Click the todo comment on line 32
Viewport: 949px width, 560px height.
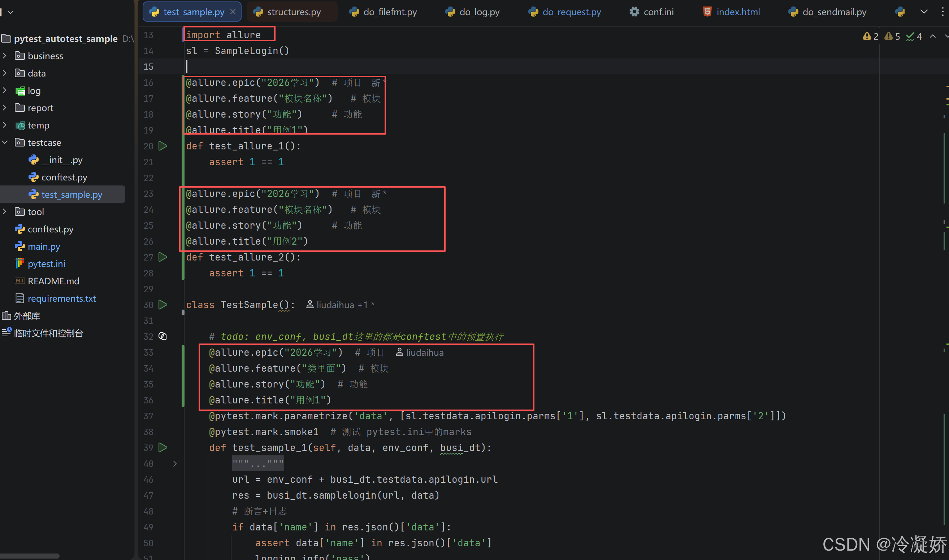tap(356, 337)
